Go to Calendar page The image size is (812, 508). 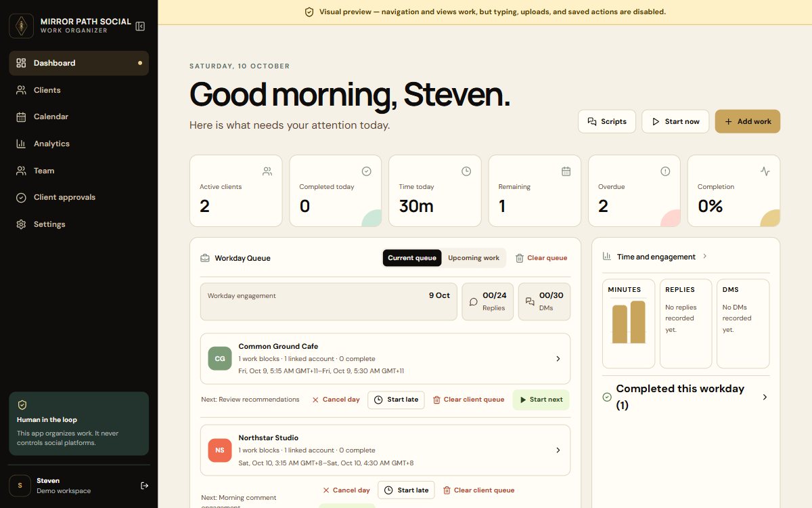pyautogui.click(x=78, y=117)
